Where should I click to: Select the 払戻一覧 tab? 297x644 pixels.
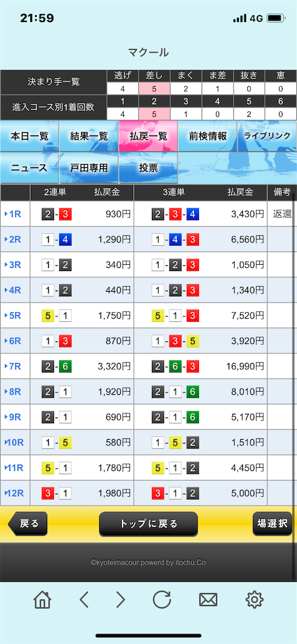[x=148, y=136]
